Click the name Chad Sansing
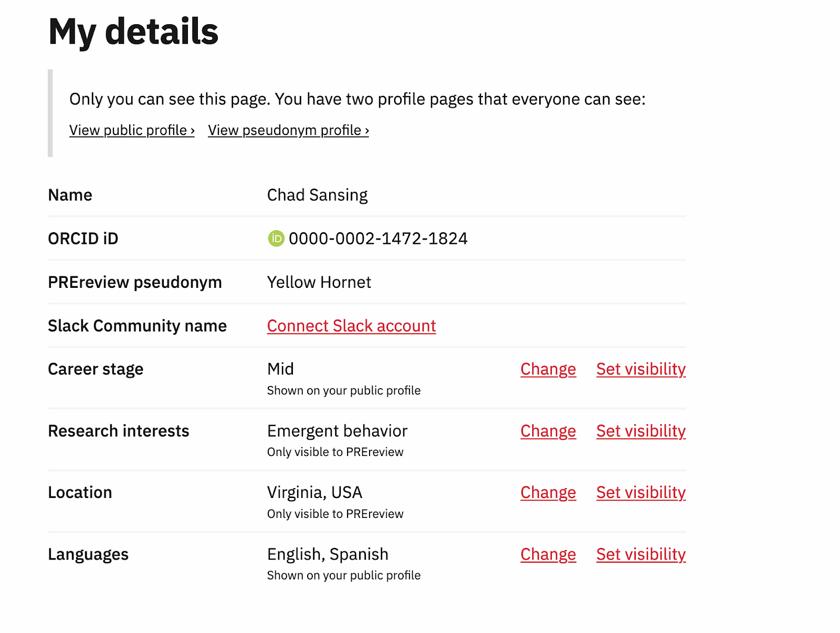This screenshot has height=633, width=840. click(317, 195)
